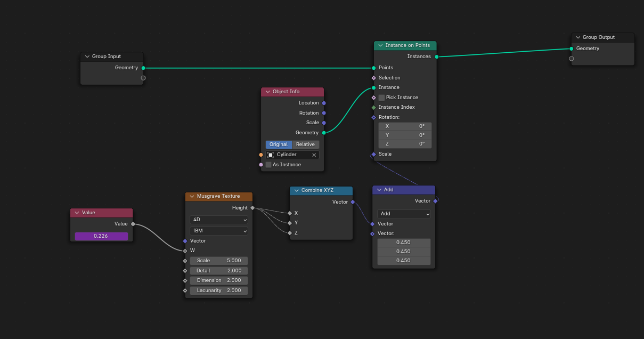
Task: Click the Combine XYZ Vector output socket
Action: coord(353,202)
